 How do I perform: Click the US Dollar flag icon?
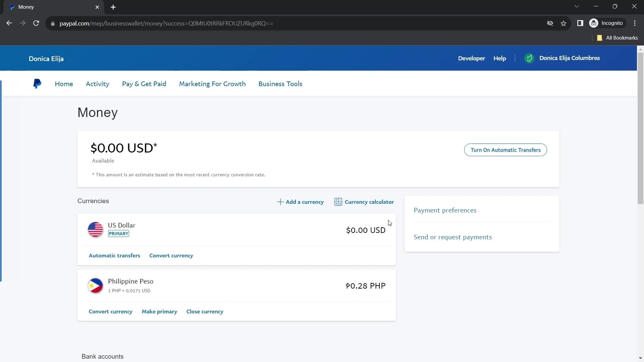(95, 230)
